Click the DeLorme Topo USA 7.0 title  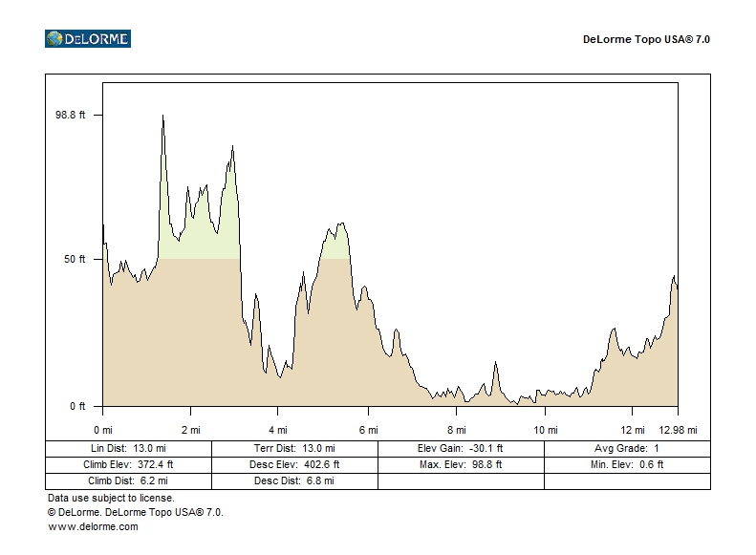646,40
